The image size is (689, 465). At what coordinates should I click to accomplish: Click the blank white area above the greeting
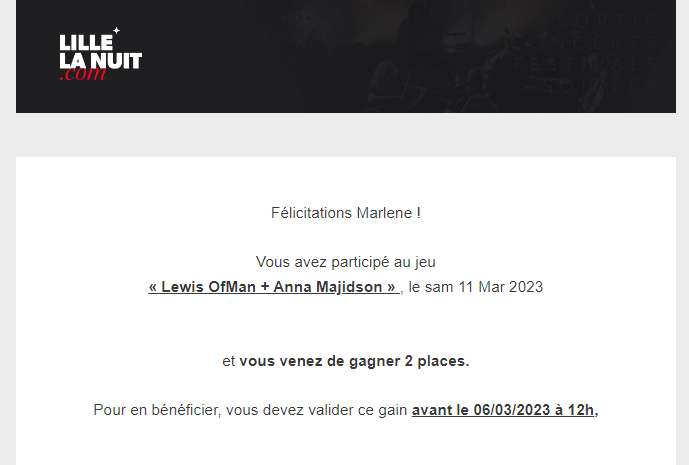click(346, 180)
